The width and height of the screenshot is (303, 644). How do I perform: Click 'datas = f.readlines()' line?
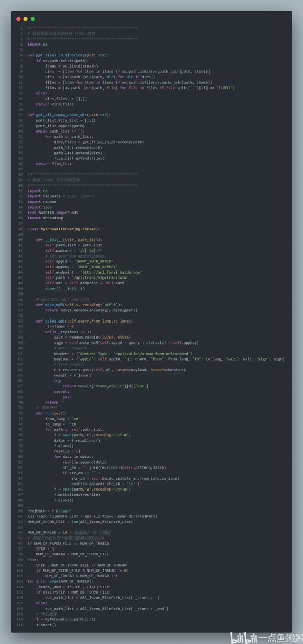pos(77,441)
